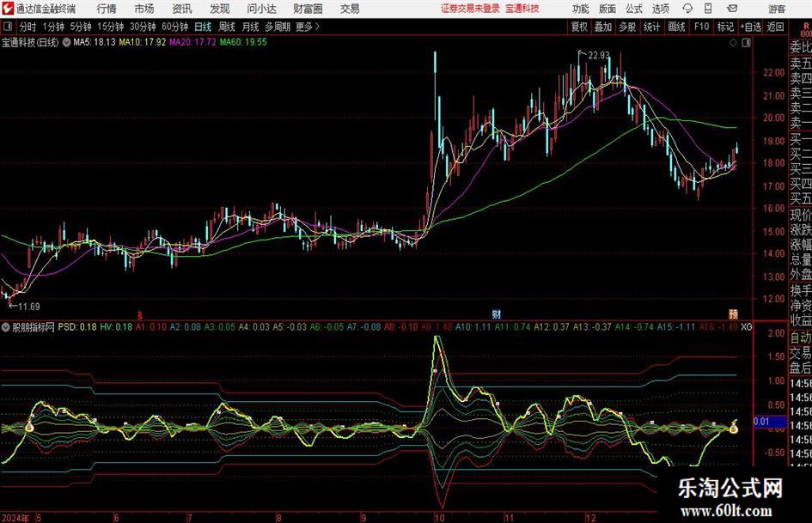812x523 pixels.
Task: Switch to 30分钟 chart period
Action: [x=143, y=27]
